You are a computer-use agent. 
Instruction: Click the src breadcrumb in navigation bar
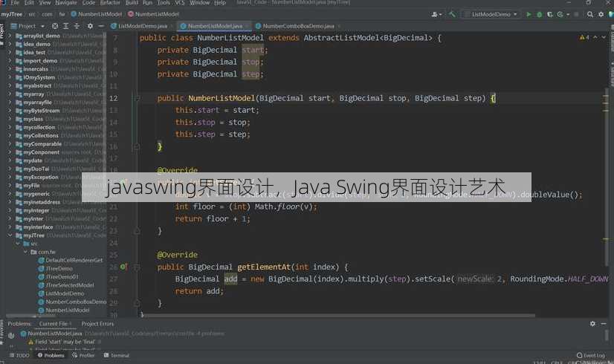click(x=32, y=14)
